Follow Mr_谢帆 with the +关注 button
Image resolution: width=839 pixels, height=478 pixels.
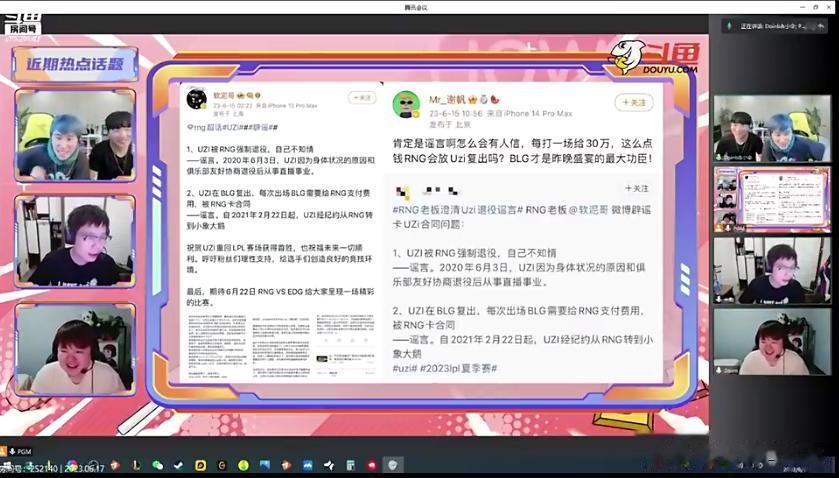tap(634, 102)
